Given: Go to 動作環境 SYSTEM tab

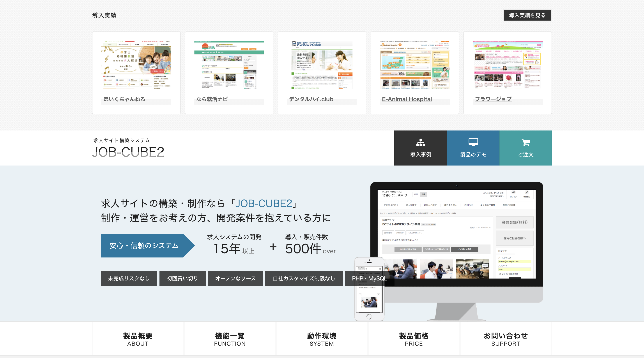Looking at the screenshot, I should pos(322,339).
